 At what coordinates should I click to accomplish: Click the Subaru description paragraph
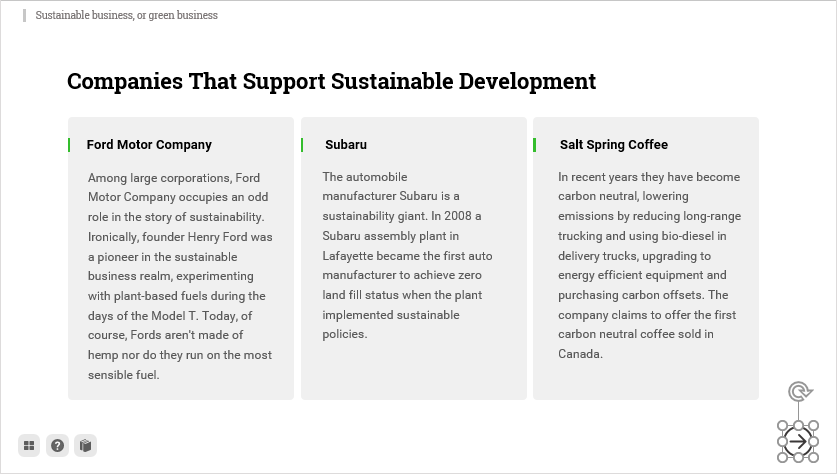(x=407, y=255)
